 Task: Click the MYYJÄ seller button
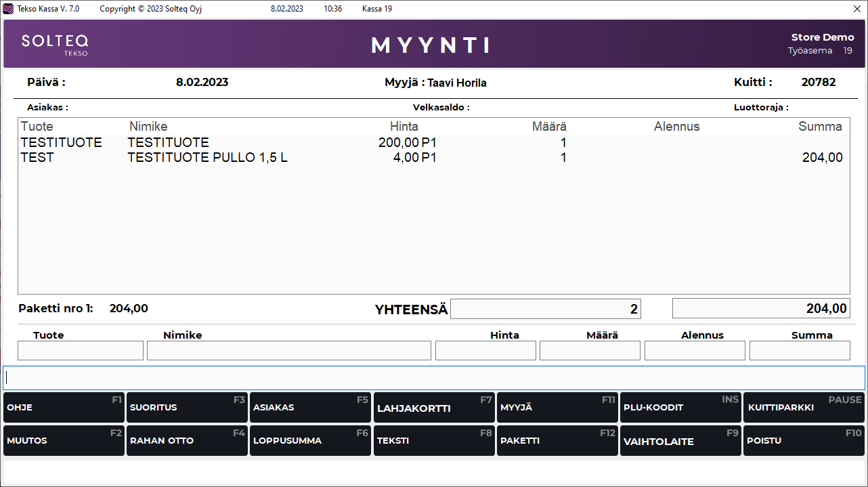[557, 408]
